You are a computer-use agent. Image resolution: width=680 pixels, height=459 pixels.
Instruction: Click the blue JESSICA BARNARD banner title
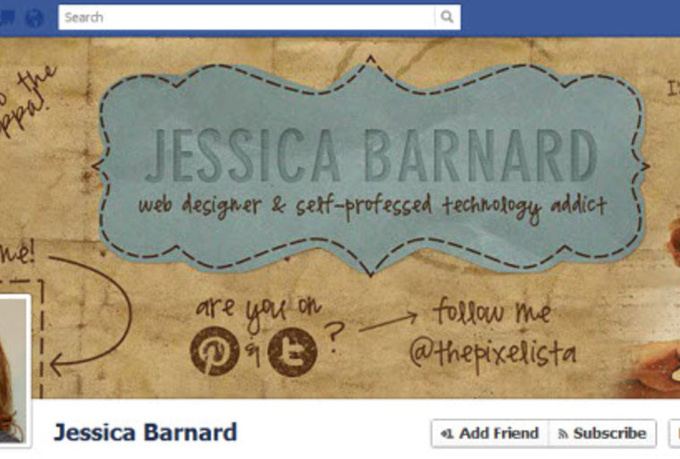(x=371, y=155)
